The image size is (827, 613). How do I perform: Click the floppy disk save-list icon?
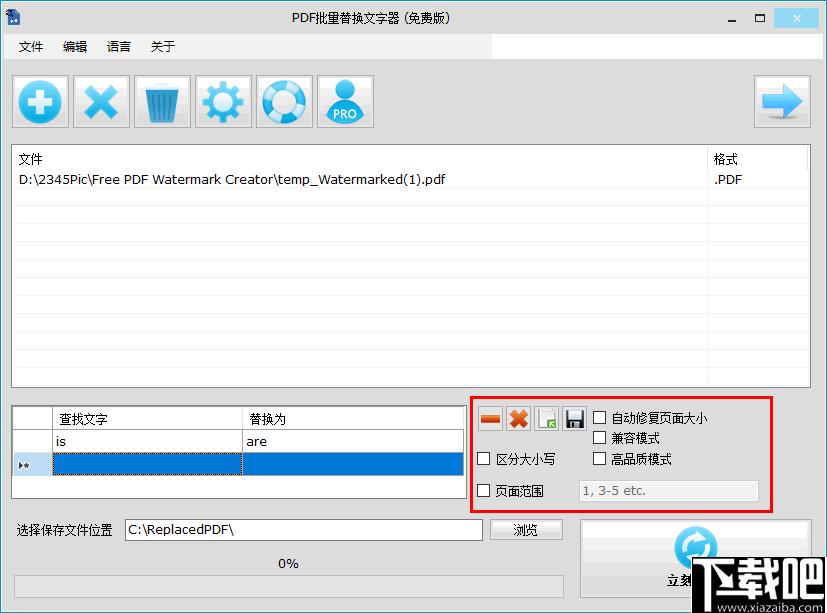click(x=574, y=419)
